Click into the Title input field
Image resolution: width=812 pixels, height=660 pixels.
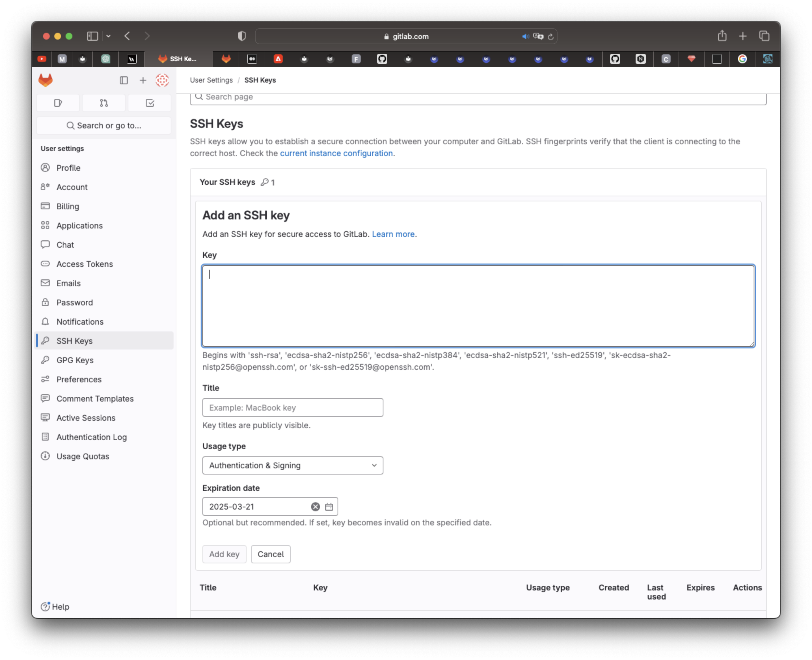292,407
